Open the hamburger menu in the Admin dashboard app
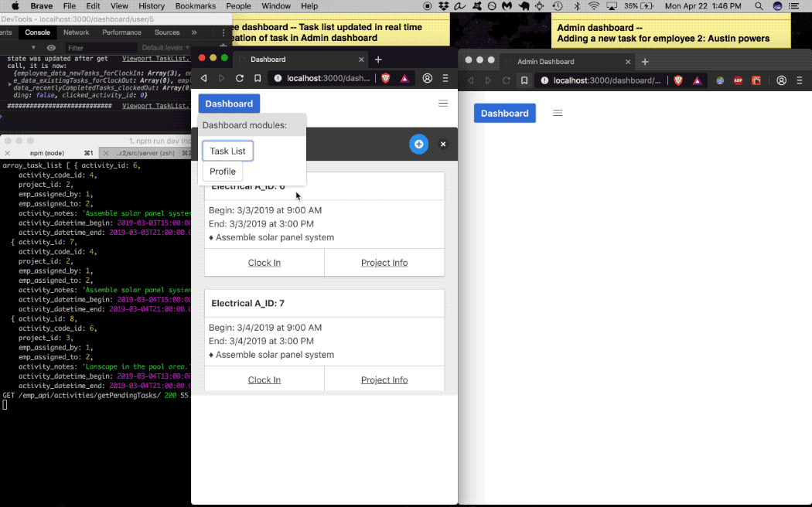The image size is (812, 507). pyautogui.click(x=558, y=113)
